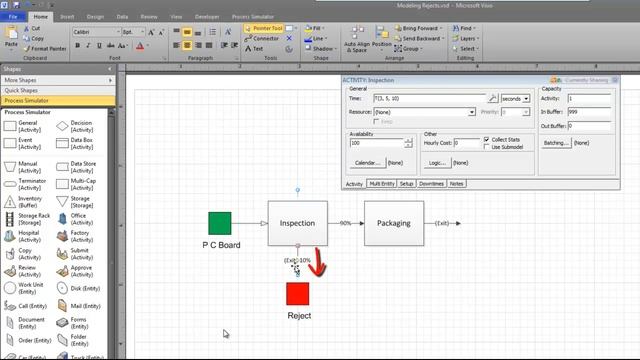Pick the Decision [Activity] diamond shape
640x360 pixels.
tap(62, 126)
